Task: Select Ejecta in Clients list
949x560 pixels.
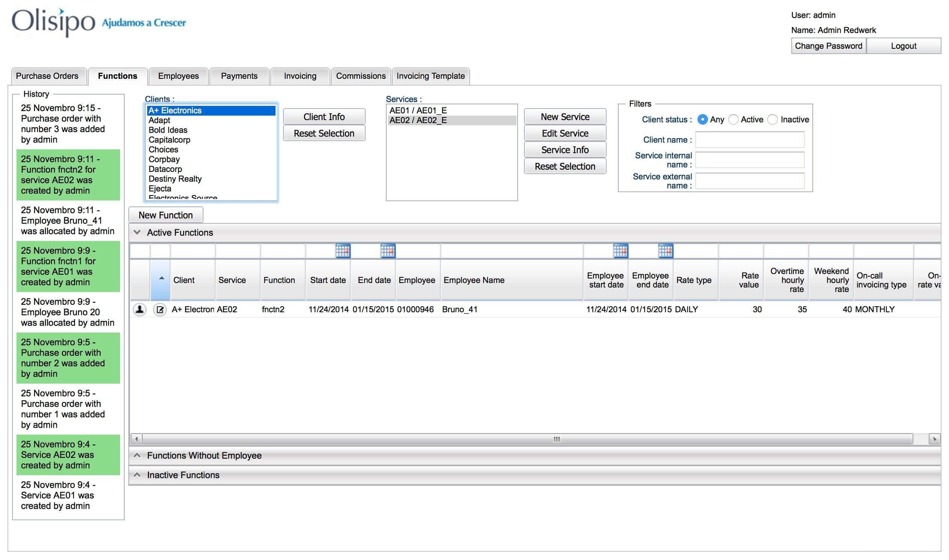Action: coord(211,189)
